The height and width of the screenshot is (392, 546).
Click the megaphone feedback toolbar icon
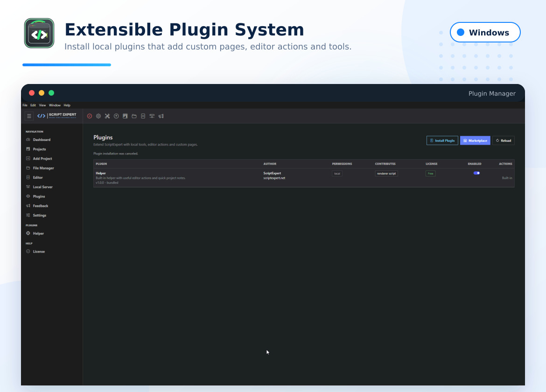(161, 116)
